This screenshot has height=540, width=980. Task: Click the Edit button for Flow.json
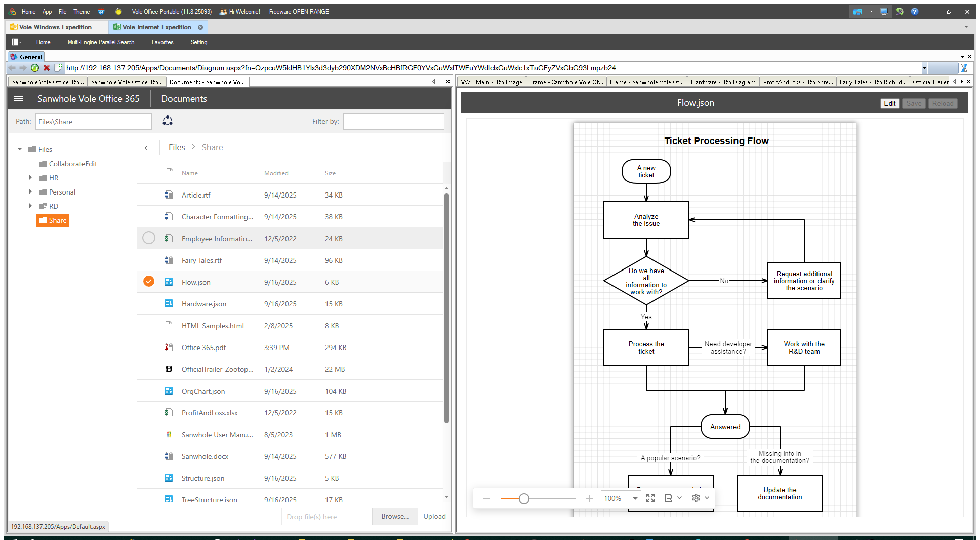tap(889, 103)
